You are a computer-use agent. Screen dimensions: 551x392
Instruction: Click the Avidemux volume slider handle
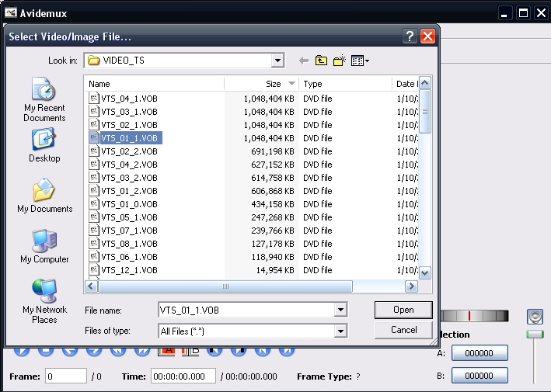point(535,334)
